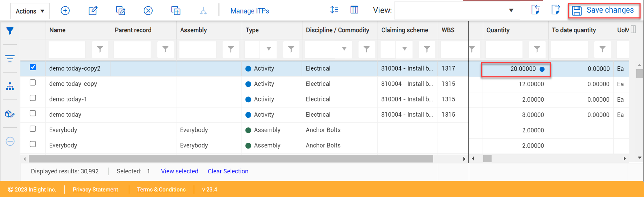Click the delete record X circle icon
Screen dimensions: 644x197
coord(148,11)
